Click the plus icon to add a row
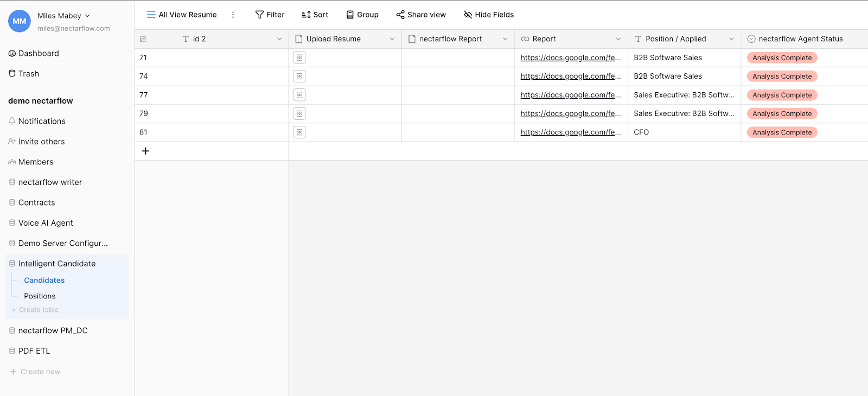The width and height of the screenshot is (868, 396). (145, 151)
